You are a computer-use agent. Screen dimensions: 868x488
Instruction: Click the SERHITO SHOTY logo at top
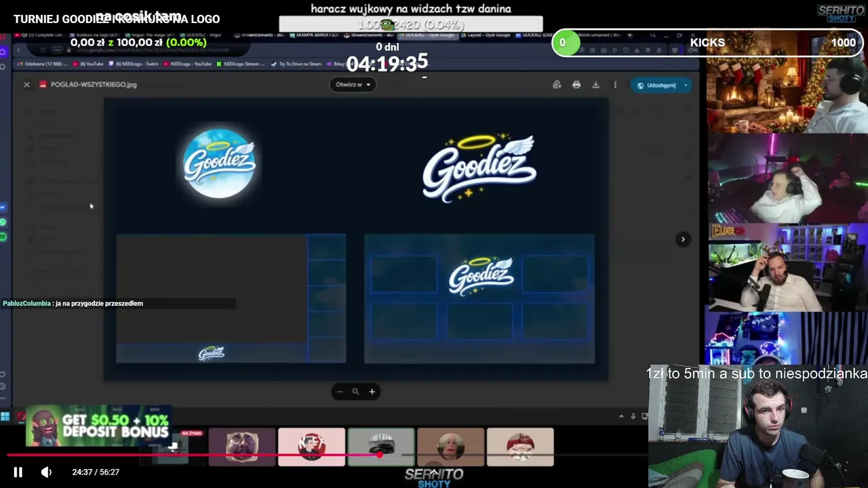(841, 14)
